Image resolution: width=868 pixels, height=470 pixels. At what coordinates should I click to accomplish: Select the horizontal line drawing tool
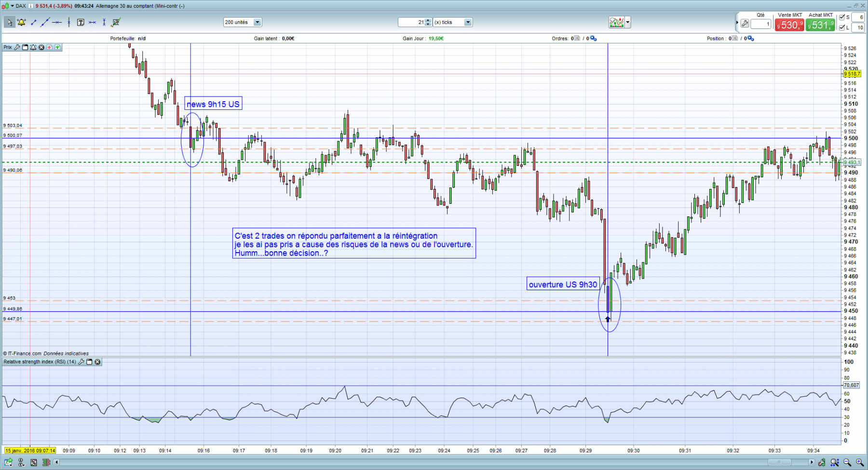tap(57, 22)
